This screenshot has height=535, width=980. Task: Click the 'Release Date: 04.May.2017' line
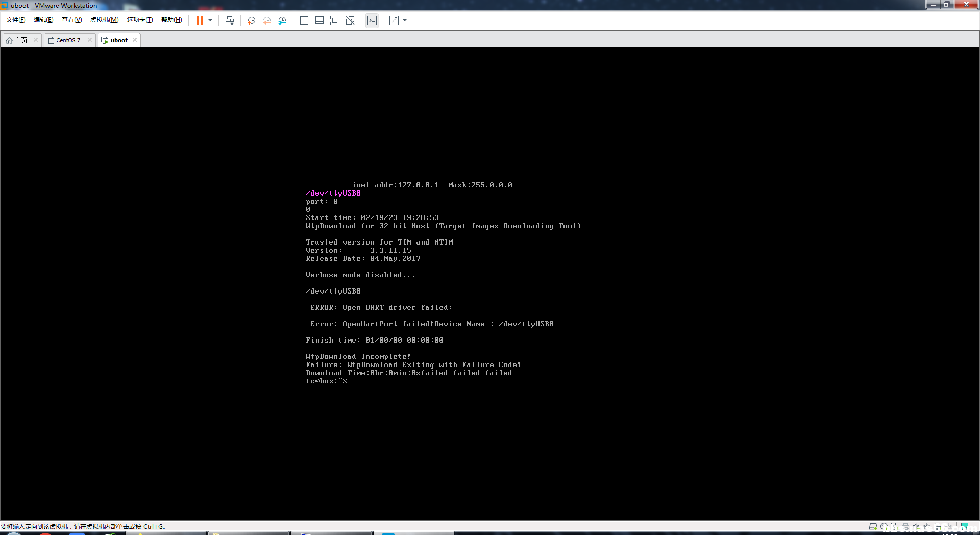[x=363, y=259]
